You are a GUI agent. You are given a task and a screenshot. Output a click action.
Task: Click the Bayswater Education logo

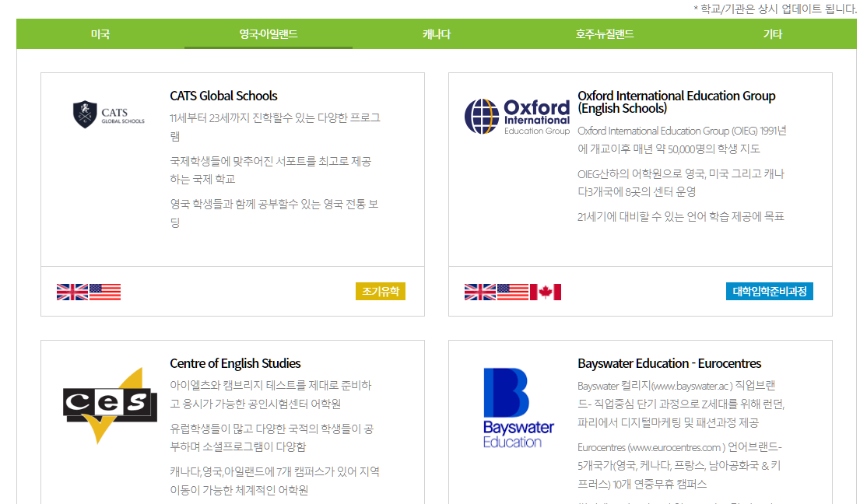[518, 408]
